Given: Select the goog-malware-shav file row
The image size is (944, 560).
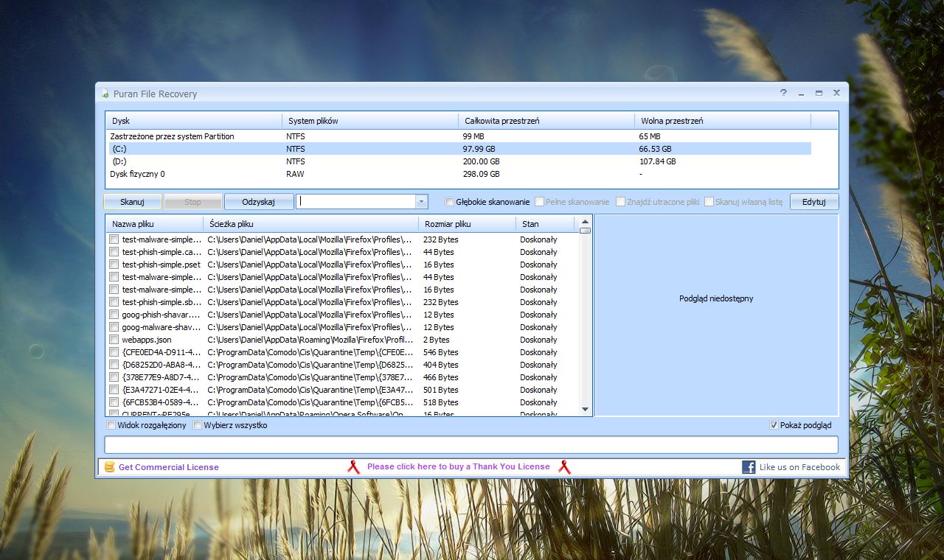Looking at the screenshot, I should point(343,327).
